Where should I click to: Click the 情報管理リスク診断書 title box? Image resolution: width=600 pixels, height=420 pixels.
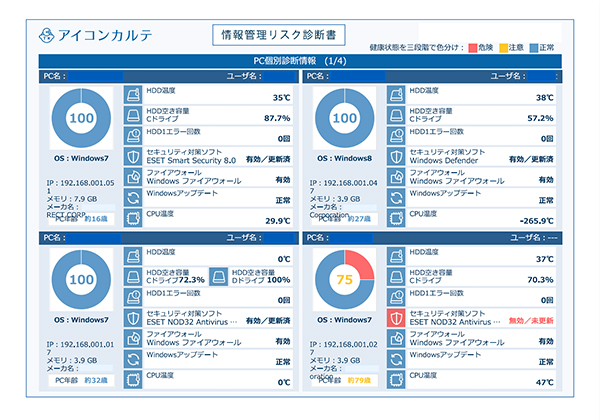(x=279, y=35)
